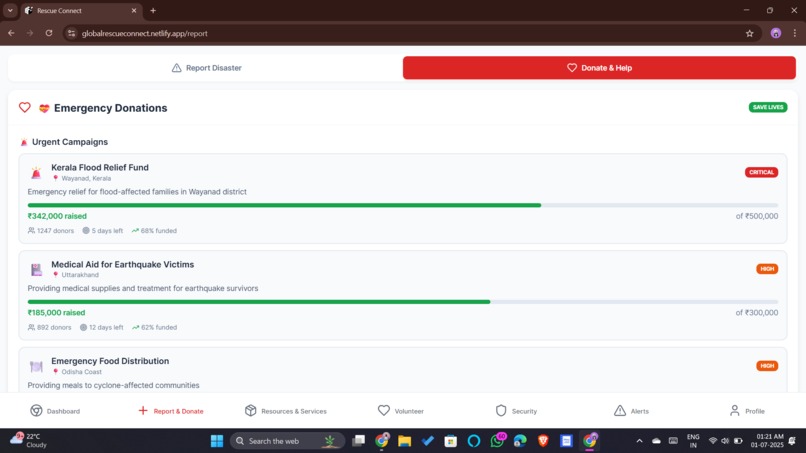
Task: Open the browser profile avatar
Action: (x=776, y=33)
